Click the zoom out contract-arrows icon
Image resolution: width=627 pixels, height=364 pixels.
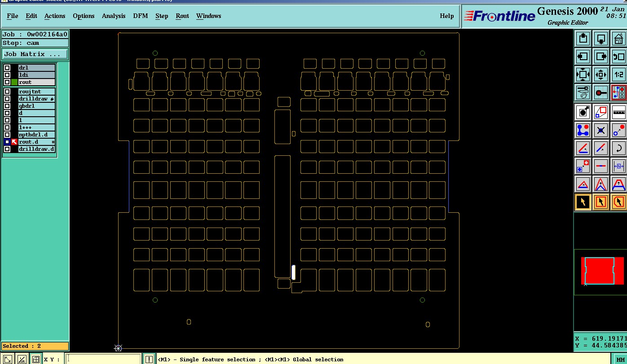tap(601, 75)
